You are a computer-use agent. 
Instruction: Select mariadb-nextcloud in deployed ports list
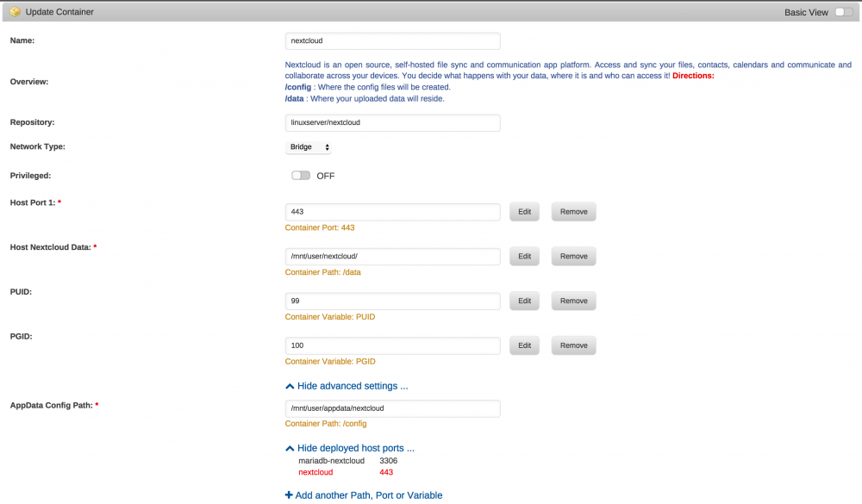coord(332,461)
